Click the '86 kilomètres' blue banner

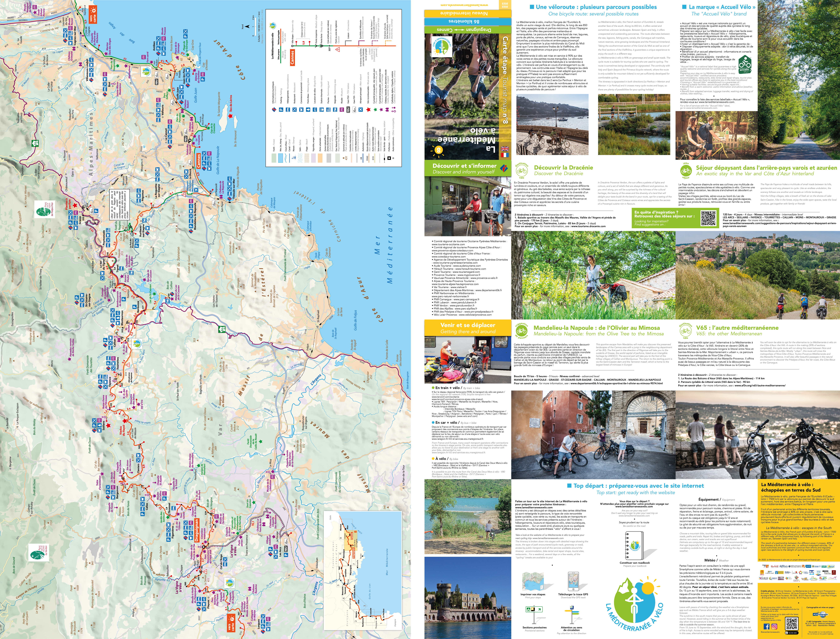(x=468, y=22)
